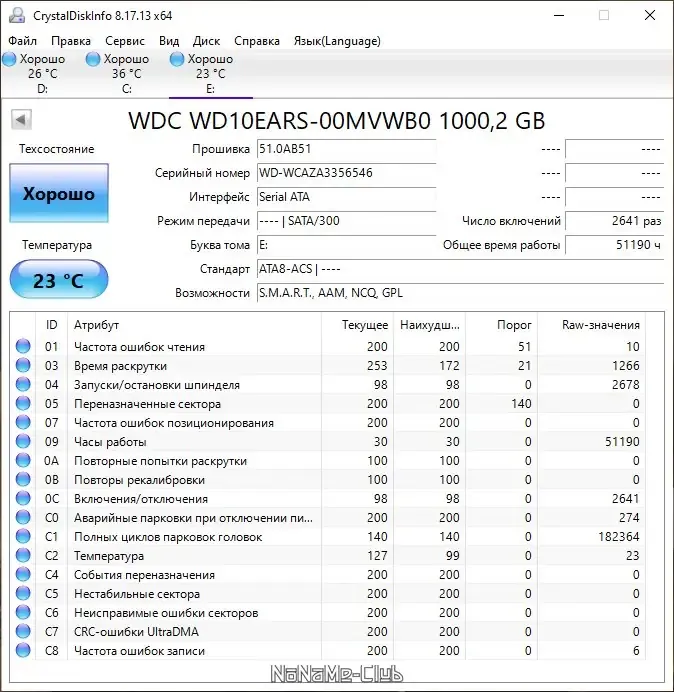
Task: Click the status orb for attribute C2 Температура
Action: 23,555
